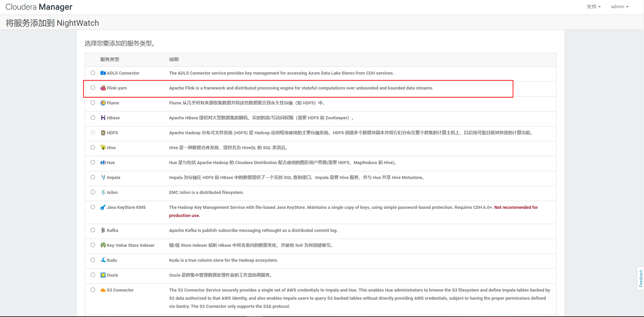Click the Java KeyStore KMS key icon

(x=103, y=207)
